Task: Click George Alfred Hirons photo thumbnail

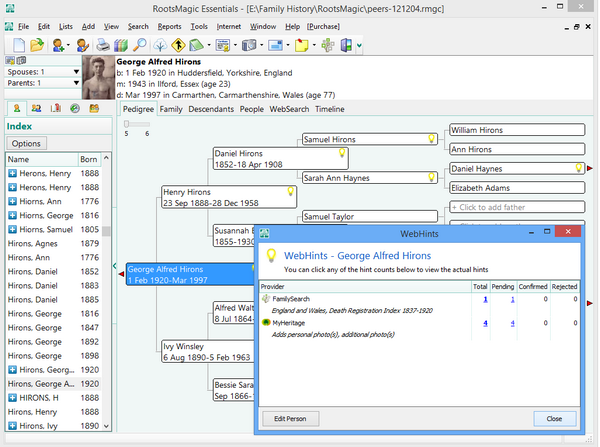Action: pos(97,79)
